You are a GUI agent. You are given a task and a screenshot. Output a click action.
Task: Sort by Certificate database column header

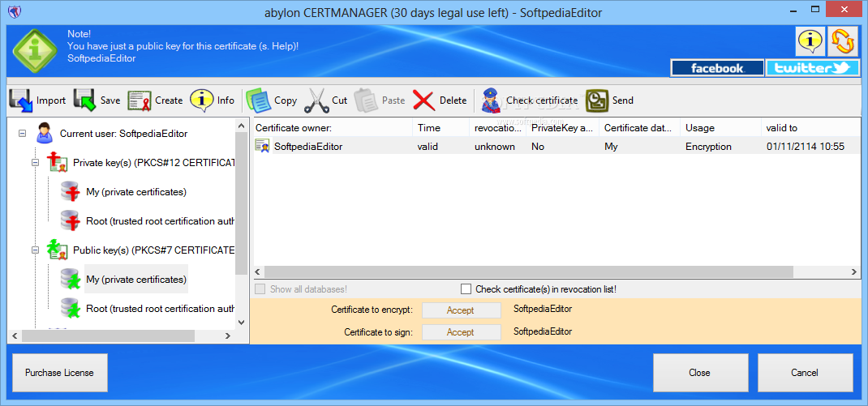click(640, 128)
